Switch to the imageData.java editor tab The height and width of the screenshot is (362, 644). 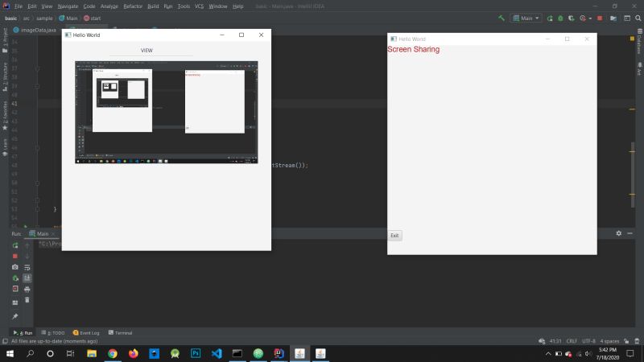[35, 30]
